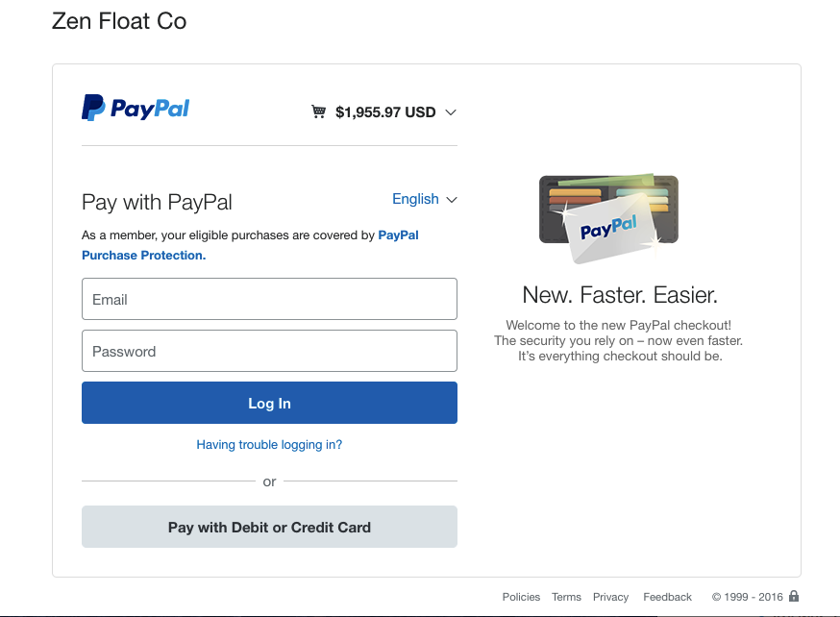Open the Privacy footer link
The height and width of the screenshot is (617, 840).
(610, 597)
